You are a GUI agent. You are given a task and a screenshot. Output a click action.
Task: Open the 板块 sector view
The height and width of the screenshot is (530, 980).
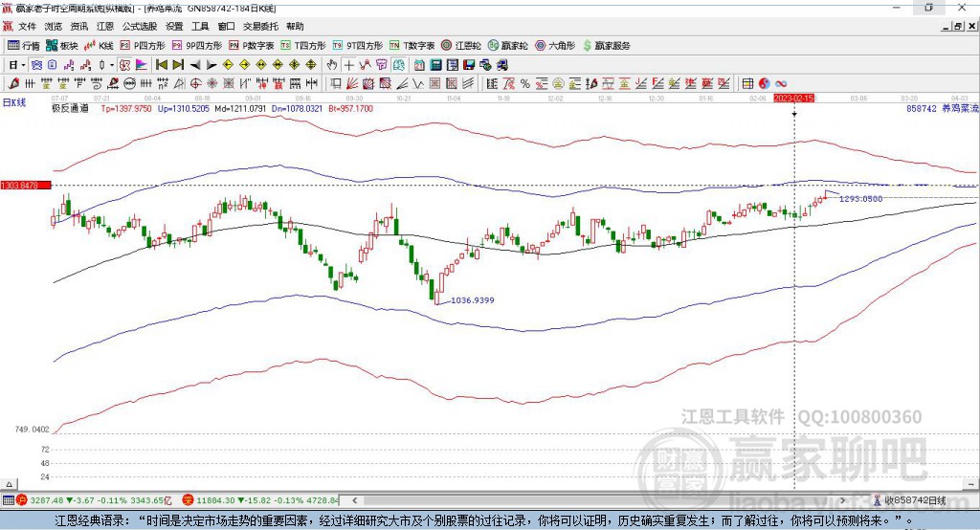pos(62,45)
